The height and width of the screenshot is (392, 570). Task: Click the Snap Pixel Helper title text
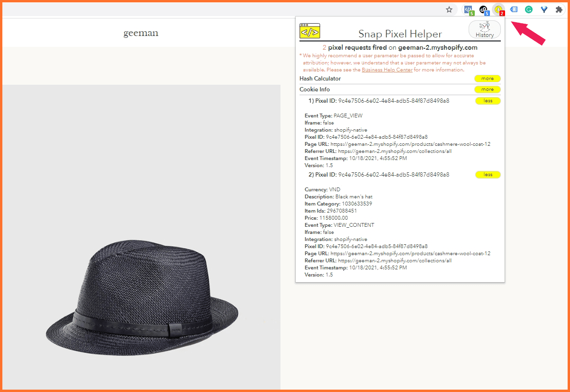point(400,34)
